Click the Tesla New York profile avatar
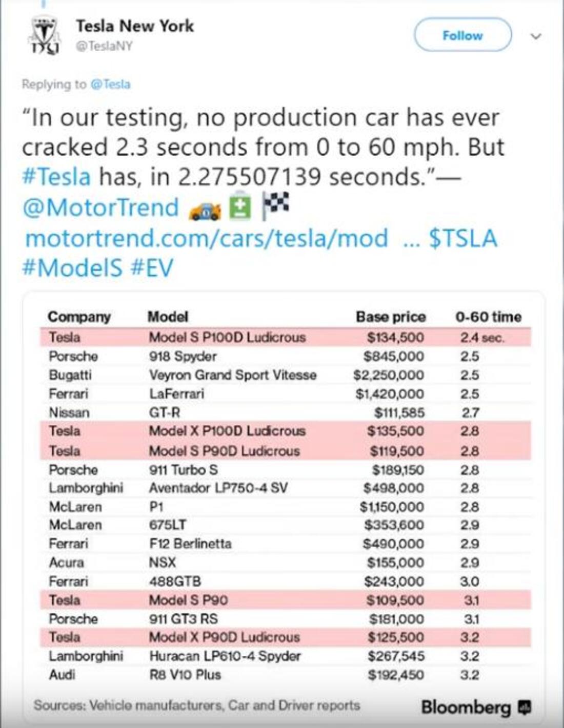The image size is (564, 728). [x=44, y=35]
